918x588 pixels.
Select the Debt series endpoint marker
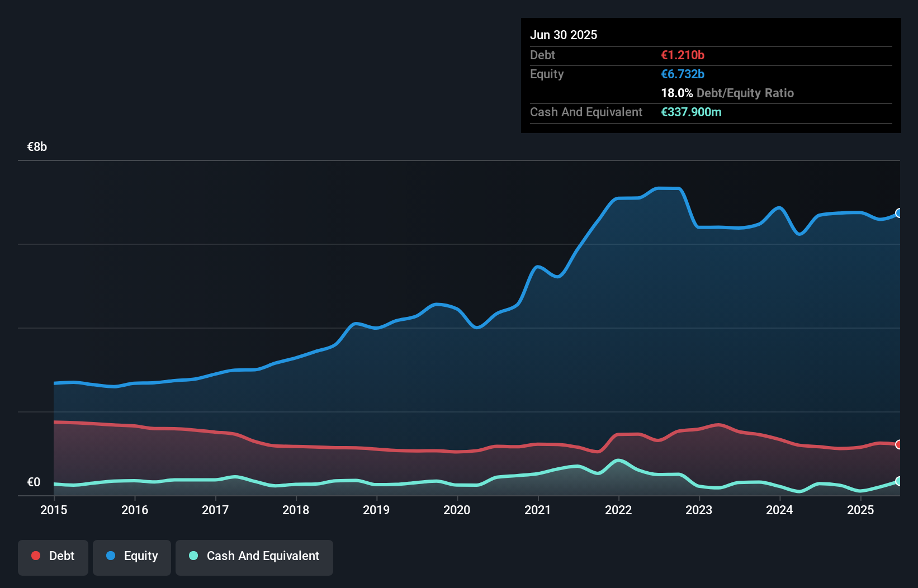click(898, 445)
